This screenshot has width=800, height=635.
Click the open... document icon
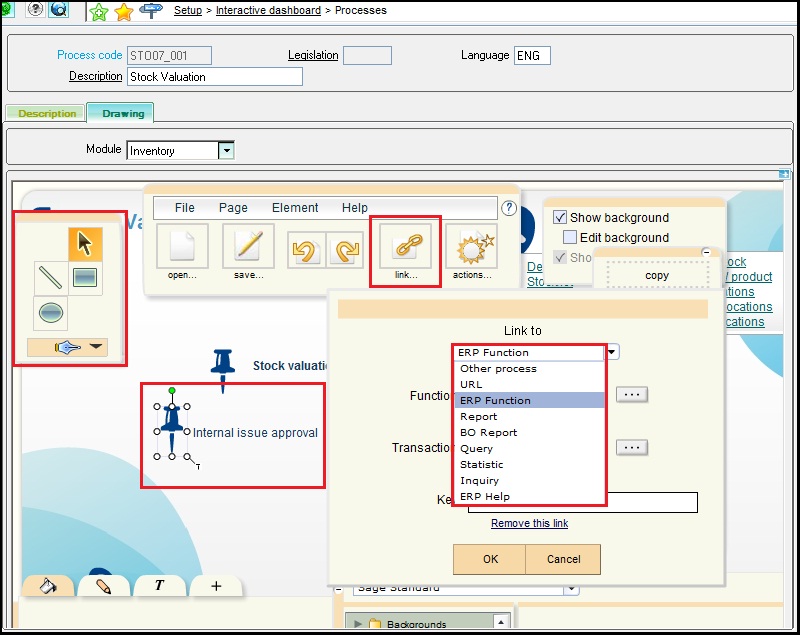point(182,246)
